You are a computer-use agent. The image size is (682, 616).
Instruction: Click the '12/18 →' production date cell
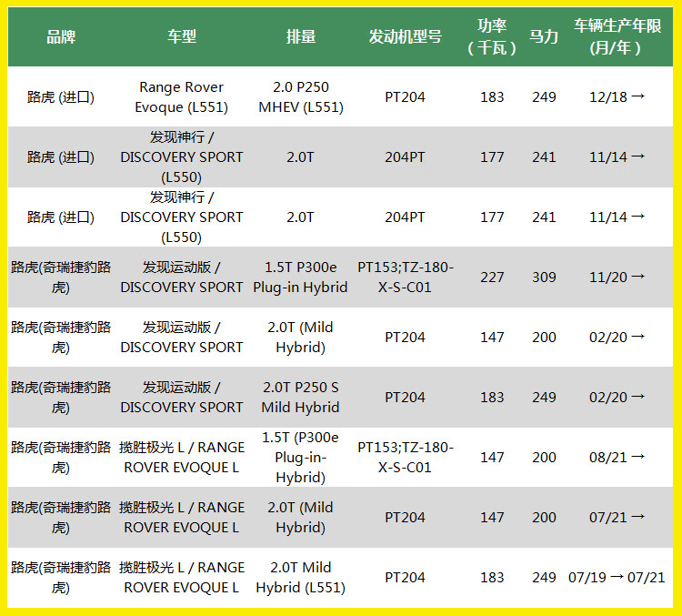coord(617,97)
